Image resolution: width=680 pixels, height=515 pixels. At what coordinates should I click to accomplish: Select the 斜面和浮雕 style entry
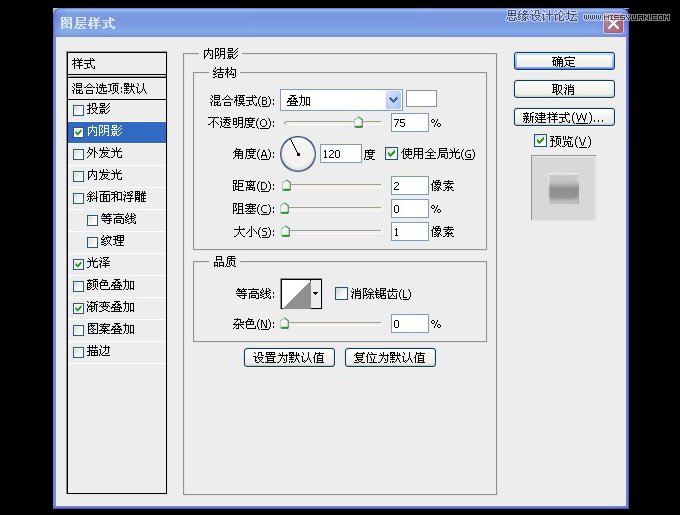click(117, 198)
